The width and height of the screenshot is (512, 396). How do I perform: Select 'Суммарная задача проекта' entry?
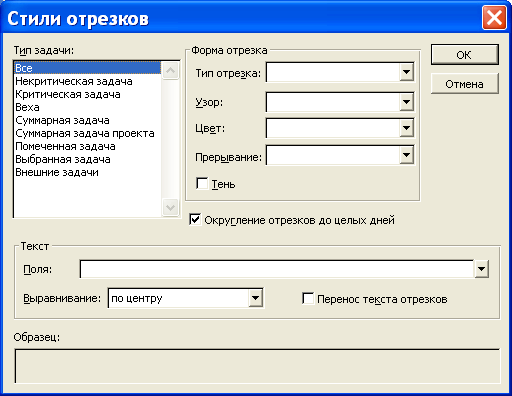click(88, 133)
